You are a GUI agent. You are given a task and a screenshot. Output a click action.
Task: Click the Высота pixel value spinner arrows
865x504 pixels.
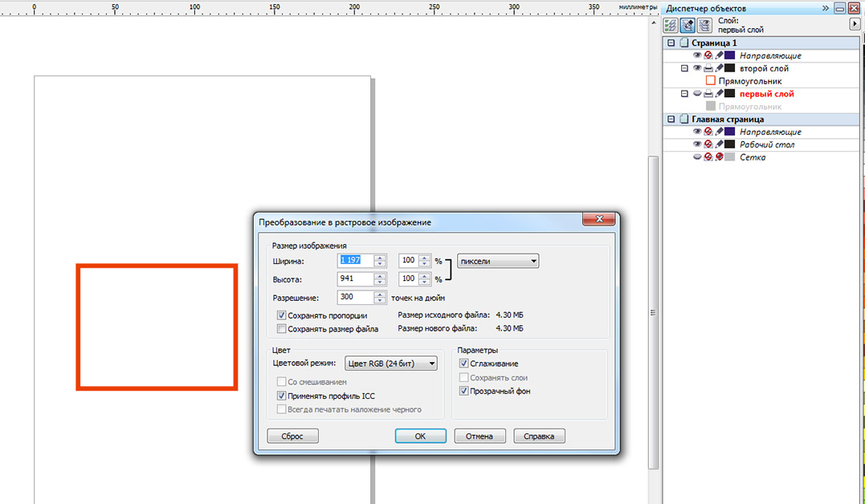380,279
